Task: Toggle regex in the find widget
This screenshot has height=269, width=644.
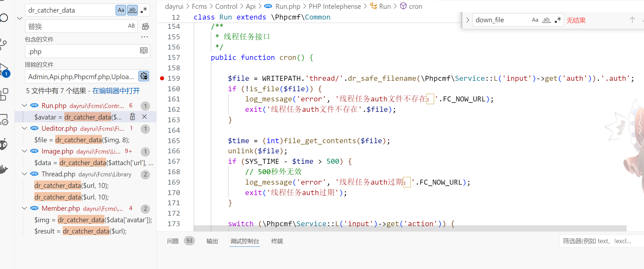Action: pos(558,20)
